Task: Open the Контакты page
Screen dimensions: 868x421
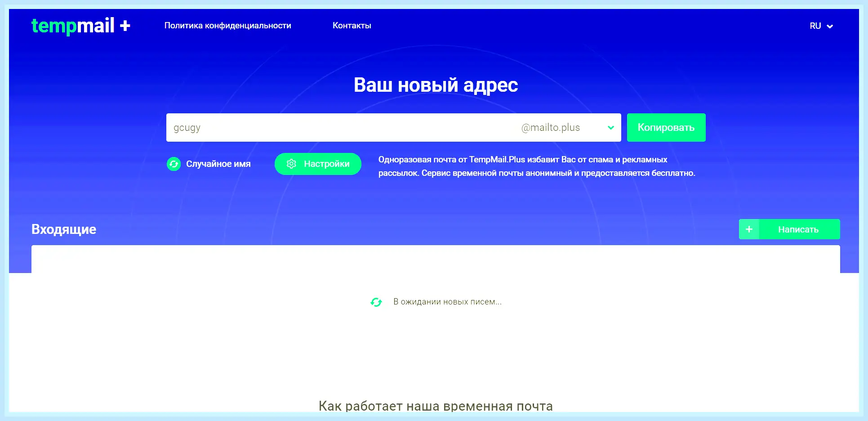Action: (352, 26)
